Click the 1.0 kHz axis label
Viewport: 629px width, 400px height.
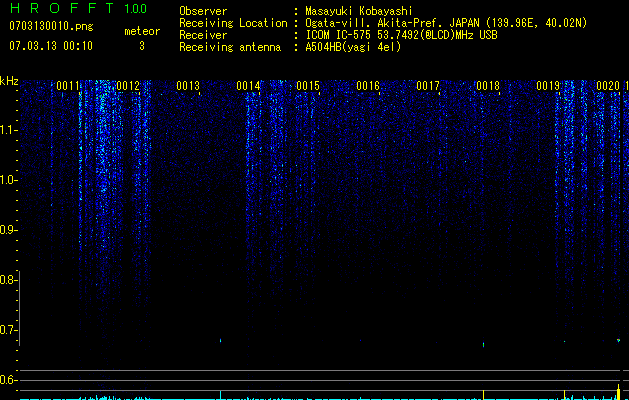(x=8, y=180)
